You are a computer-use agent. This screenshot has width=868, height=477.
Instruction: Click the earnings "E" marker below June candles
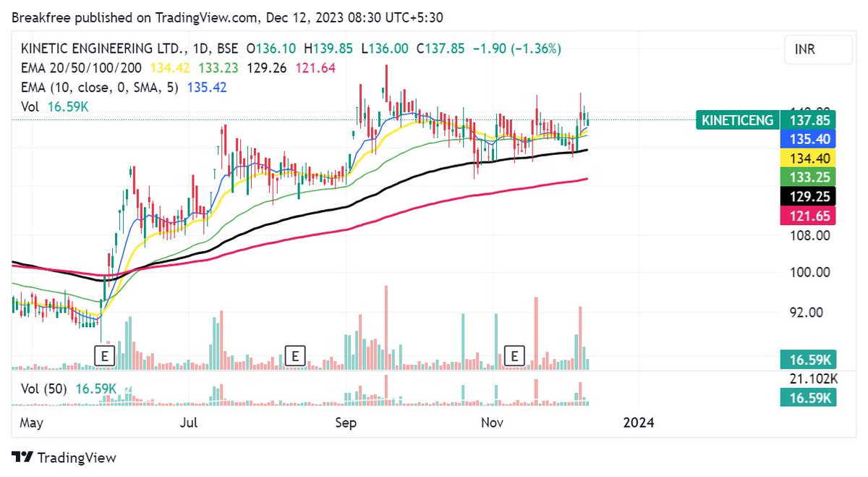pyautogui.click(x=104, y=355)
